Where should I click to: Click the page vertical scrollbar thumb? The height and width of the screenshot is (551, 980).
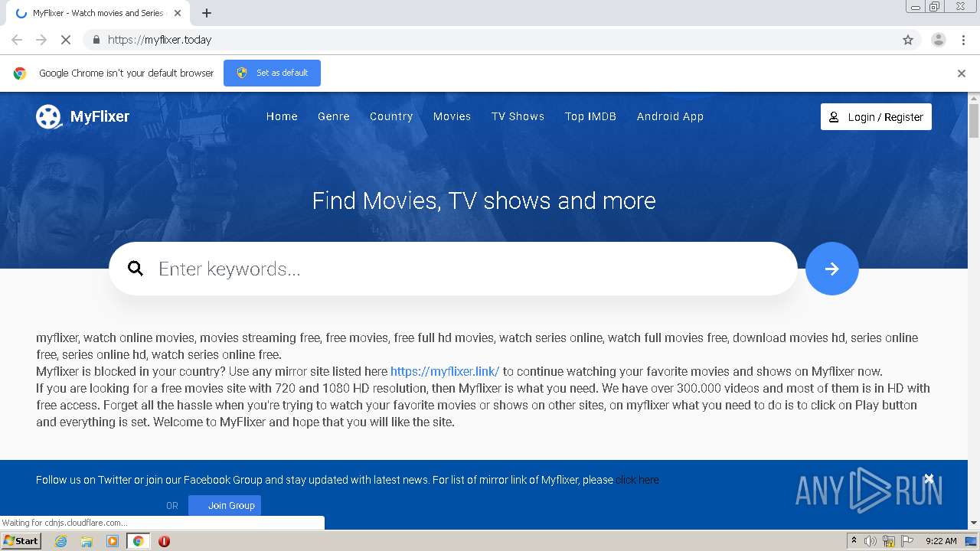tap(974, 120)
